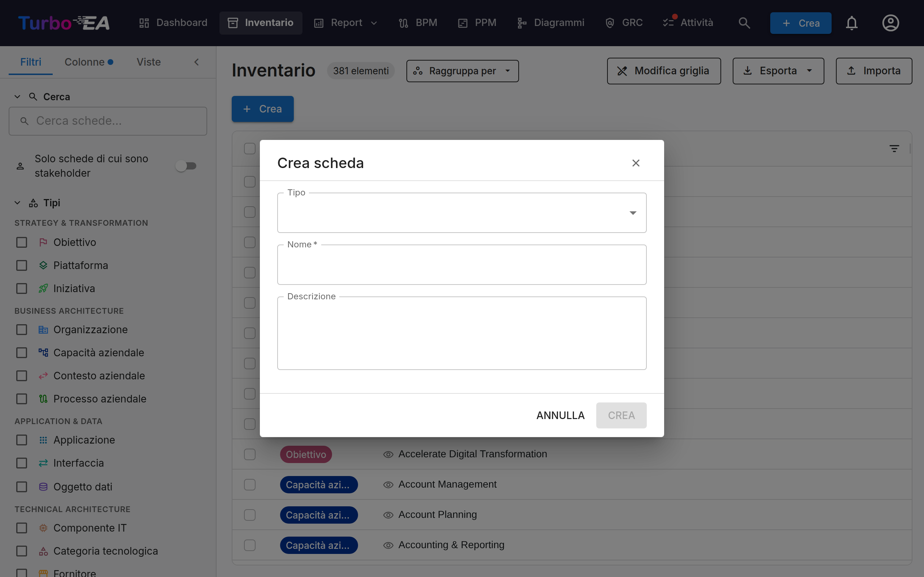Screen dimensions: 924x577
Task: Switch to the Colonne tab
Action: point(88,62)
